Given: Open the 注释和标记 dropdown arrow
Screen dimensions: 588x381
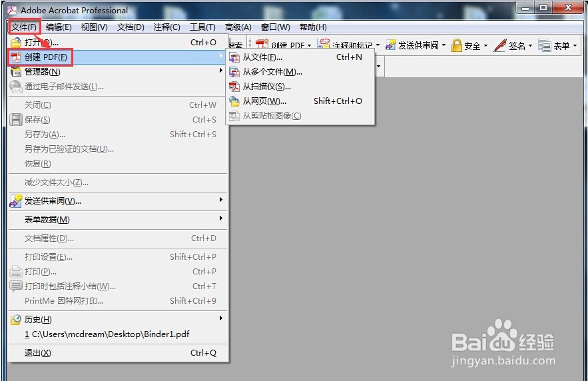Looking at the screenshot, I should pos(378,45).
